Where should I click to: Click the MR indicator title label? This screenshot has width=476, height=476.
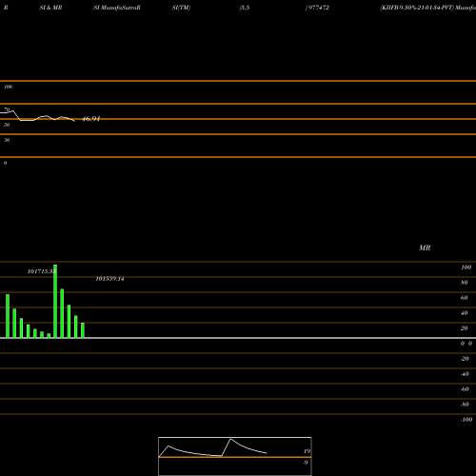(x=425, y=248)
